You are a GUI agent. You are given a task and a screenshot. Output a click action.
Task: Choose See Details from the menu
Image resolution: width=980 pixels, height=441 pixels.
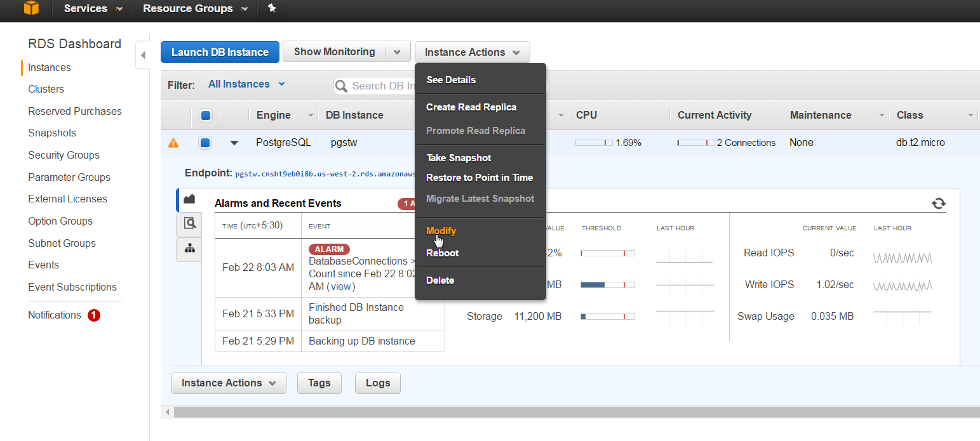coord(451,80)
